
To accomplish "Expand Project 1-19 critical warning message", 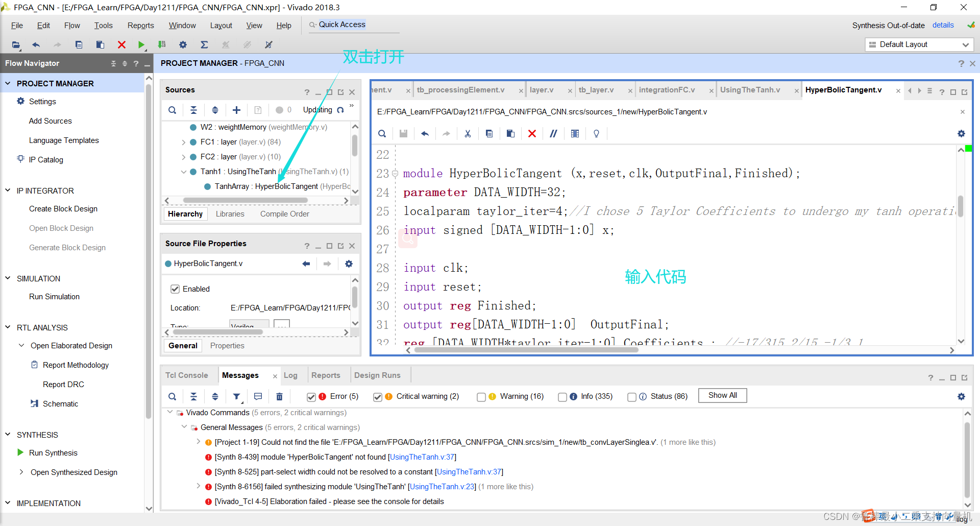I will click(x=199, y=442).
